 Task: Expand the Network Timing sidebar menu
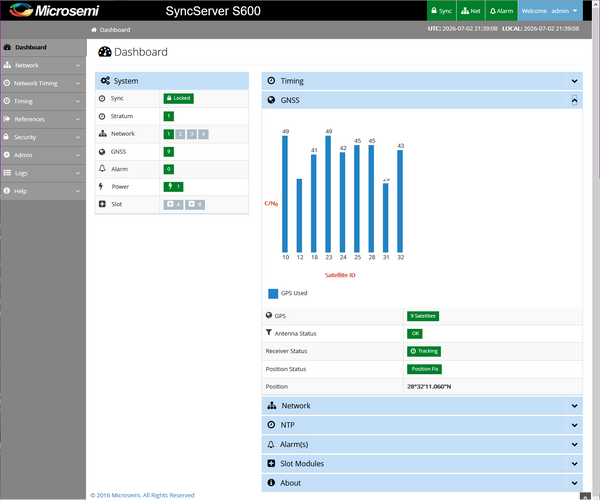43,83
